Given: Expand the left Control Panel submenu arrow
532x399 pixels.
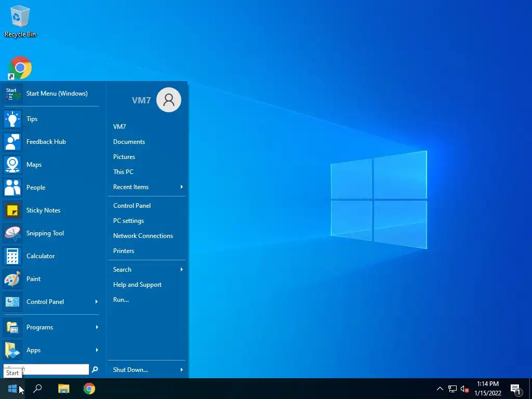Looking at the screenshot, I should 97,302.
